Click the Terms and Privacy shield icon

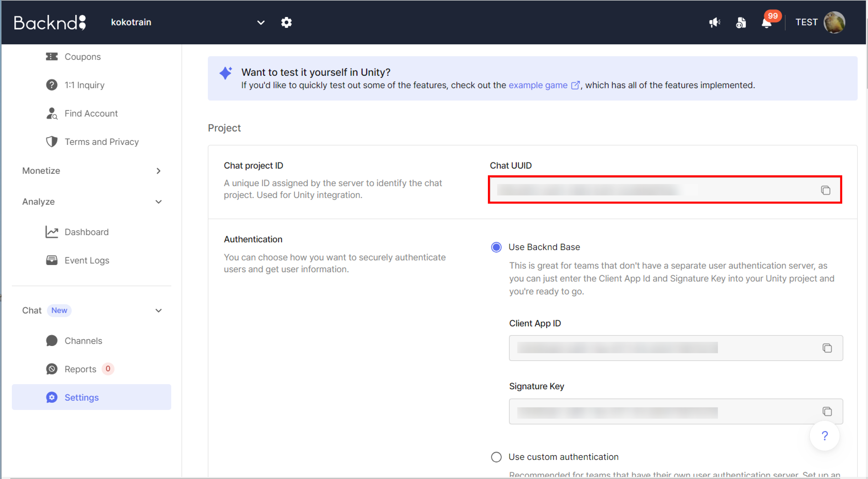pos(52,142)
